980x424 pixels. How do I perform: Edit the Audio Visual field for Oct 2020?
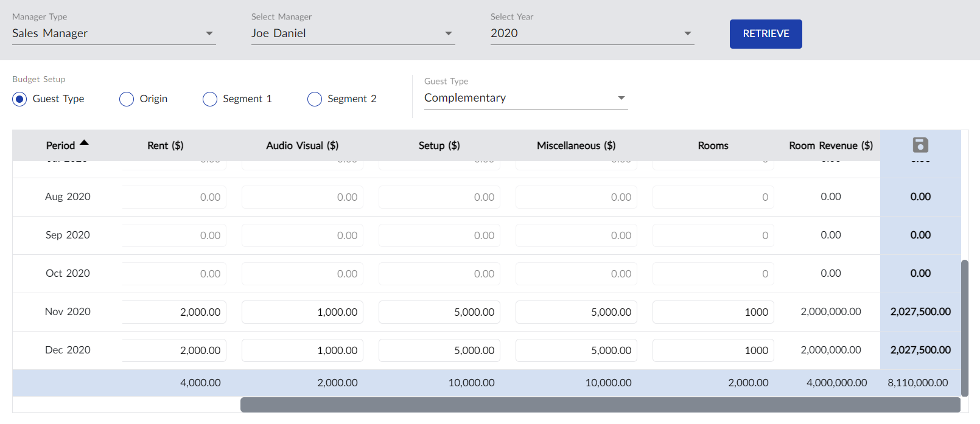tap(303, 274)
